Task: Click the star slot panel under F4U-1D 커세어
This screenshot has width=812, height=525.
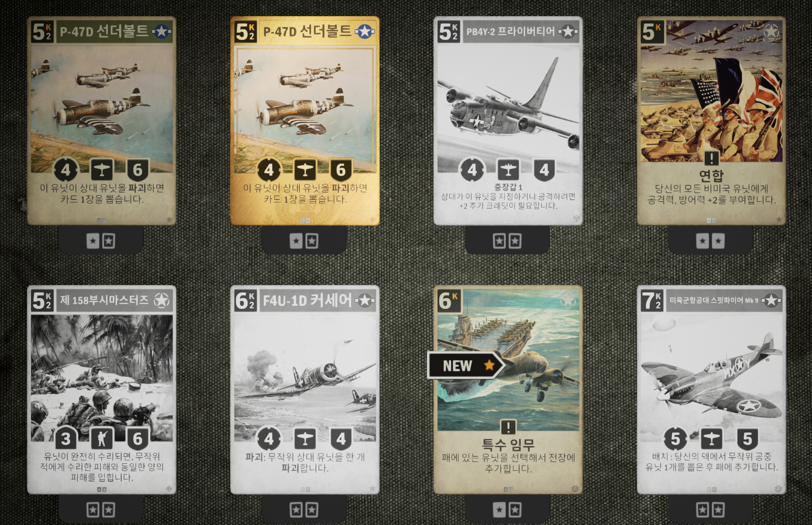Action: point(304,510)
